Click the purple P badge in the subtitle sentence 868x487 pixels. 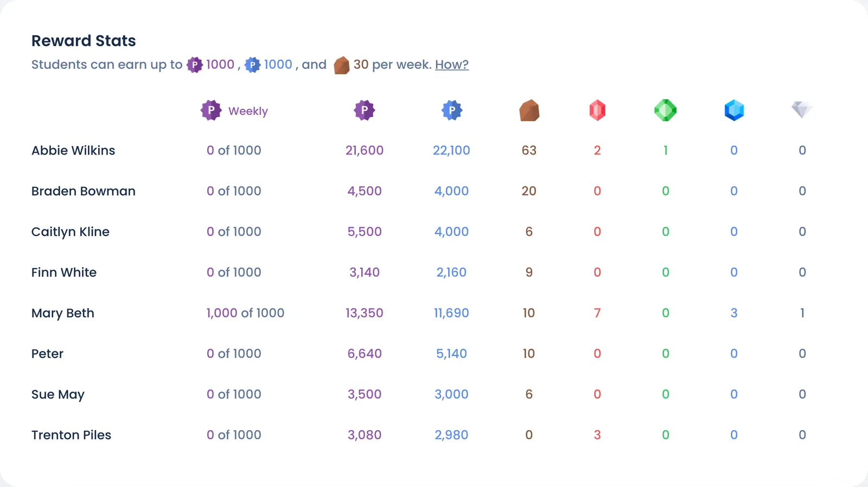click(x=195, y=65)
